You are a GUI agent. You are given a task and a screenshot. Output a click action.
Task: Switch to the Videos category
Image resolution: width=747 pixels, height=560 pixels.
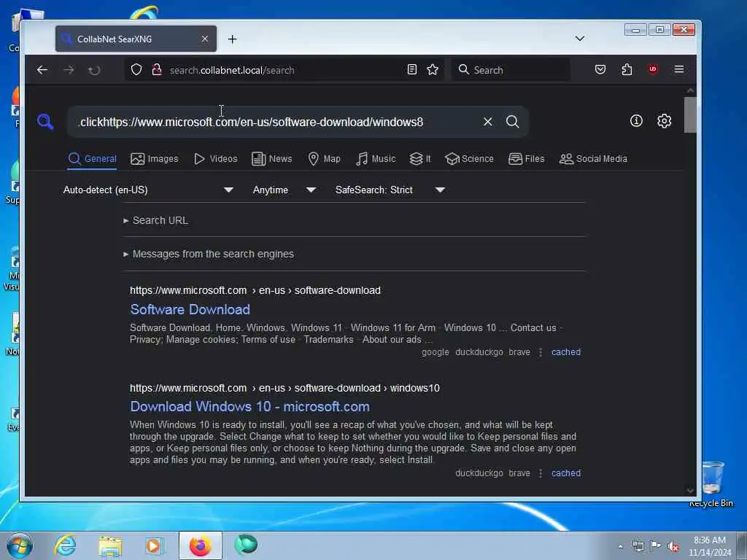[x=215, y=159]
